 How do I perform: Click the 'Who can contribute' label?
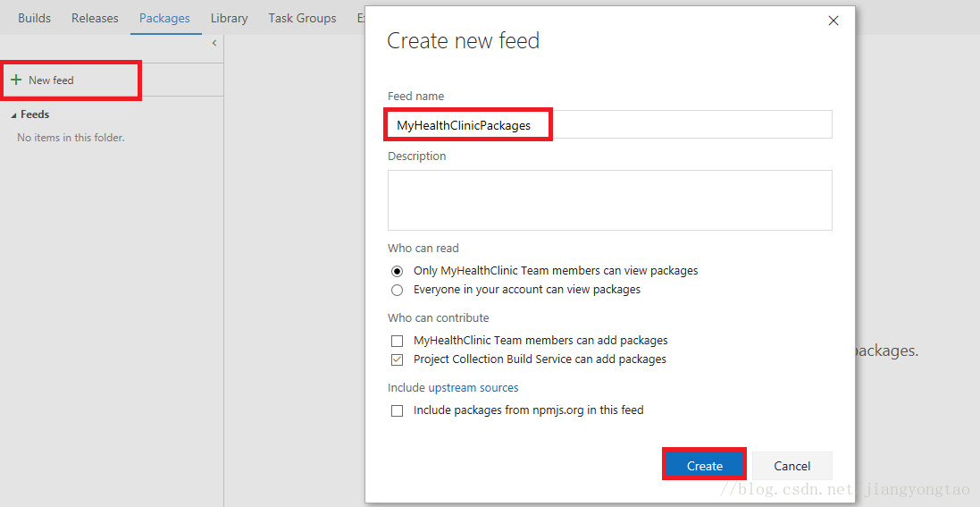tap(438, 318)
